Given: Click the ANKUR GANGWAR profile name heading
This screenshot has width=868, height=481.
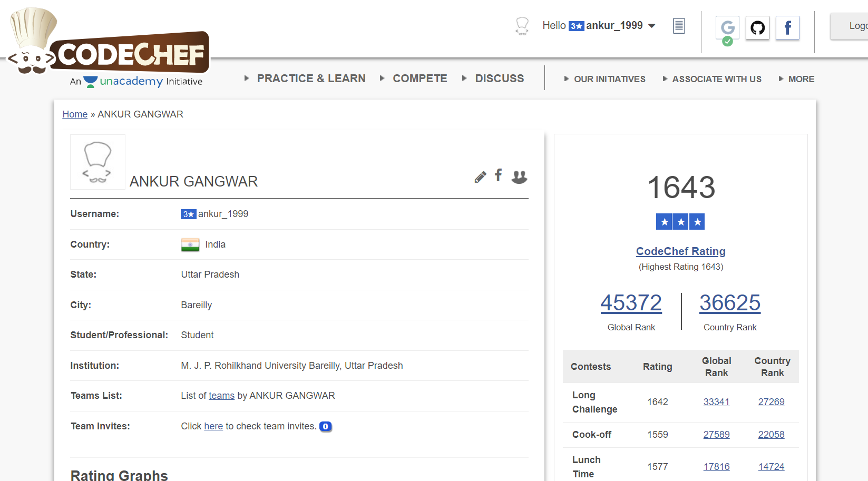Looking at the screenshot, I should click(193, 182).
